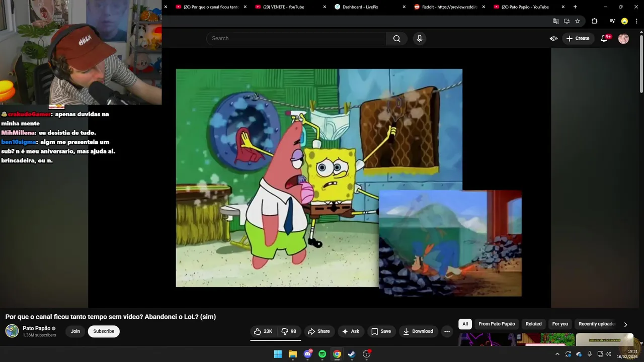Image resolution: width=644 pixels, height=362 pixels.
Task: Switch to Por que o canal ficou tab
Action: (208, 7)
